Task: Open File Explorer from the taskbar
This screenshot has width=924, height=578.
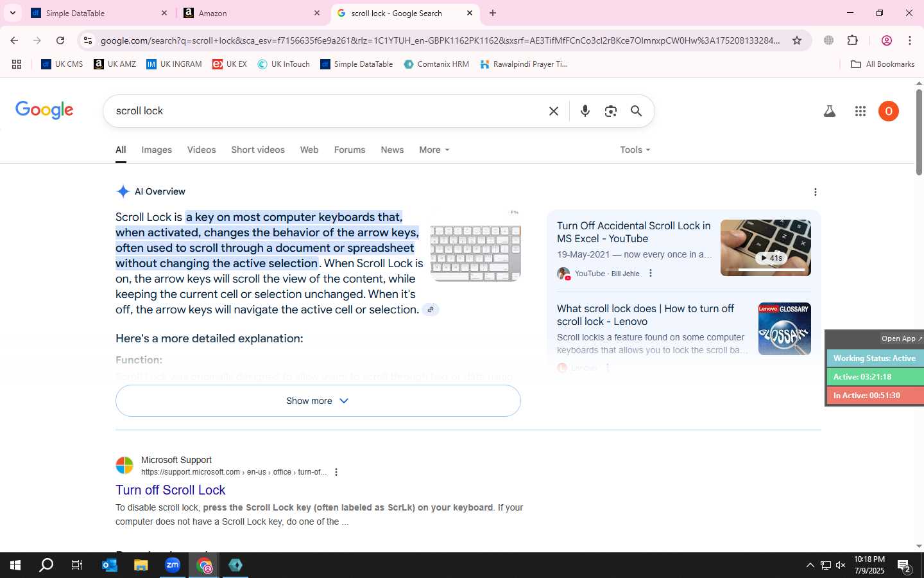Action: click(x=141, y=565)
